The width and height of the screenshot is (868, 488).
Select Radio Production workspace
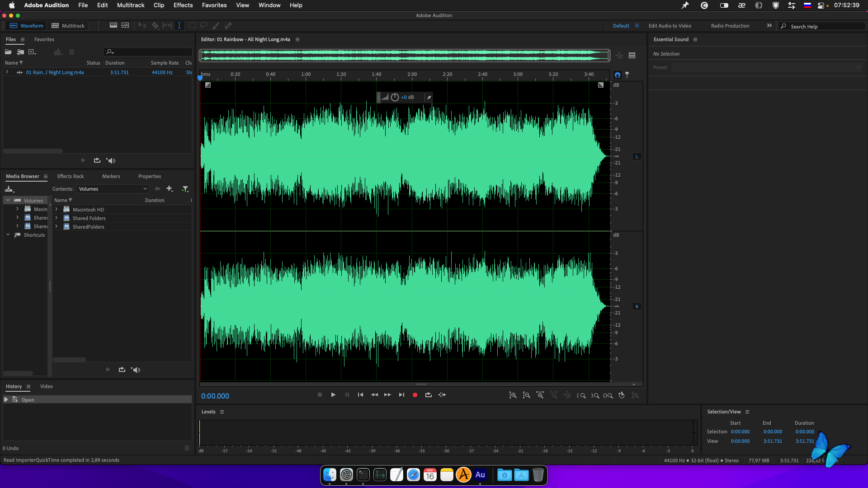[x=730, y=26]
